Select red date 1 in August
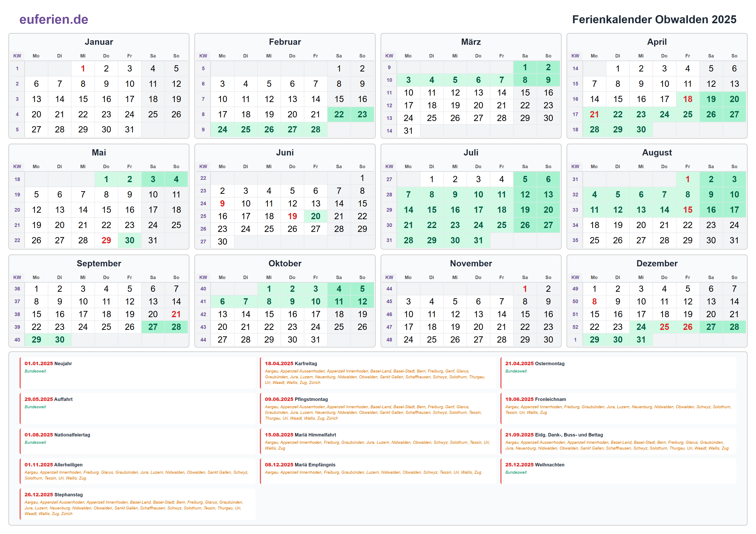This screenshot has width=756, height=534. pos(687,179)
